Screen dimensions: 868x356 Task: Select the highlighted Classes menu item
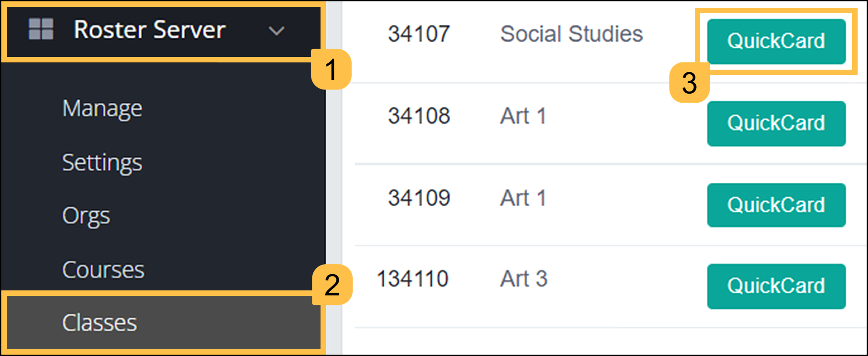click(99, 323)
